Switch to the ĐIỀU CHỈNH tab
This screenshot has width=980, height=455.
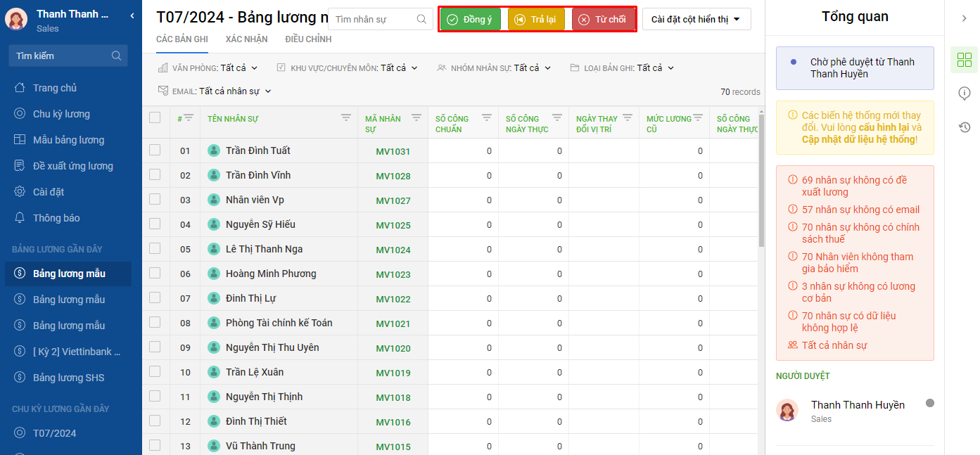pyautogui.click(x=308, y=39)
